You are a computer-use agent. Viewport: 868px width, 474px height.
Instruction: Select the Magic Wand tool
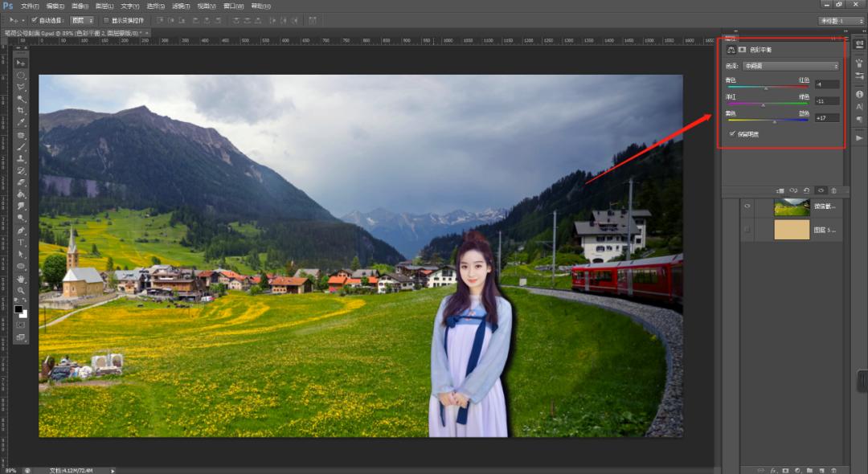click(x=21, y=99)
